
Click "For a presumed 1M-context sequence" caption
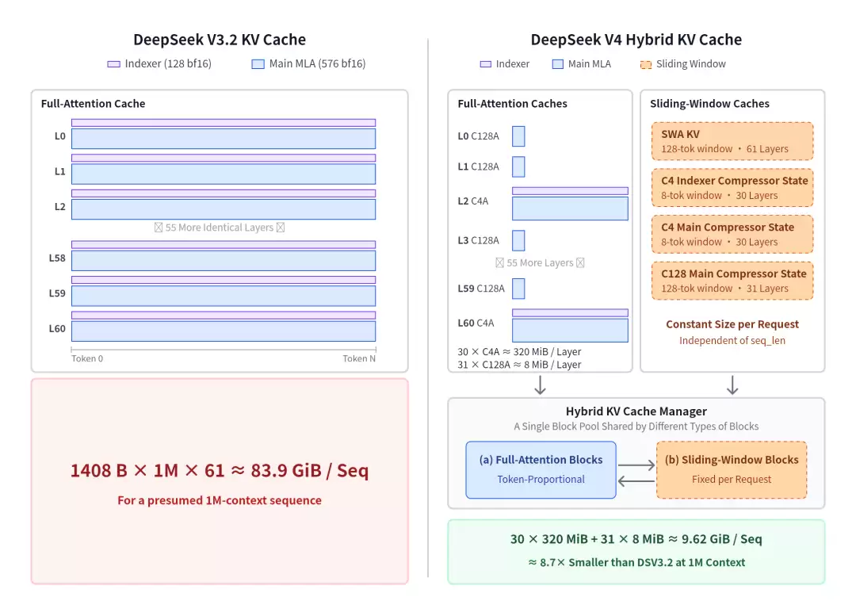(220, 500)
